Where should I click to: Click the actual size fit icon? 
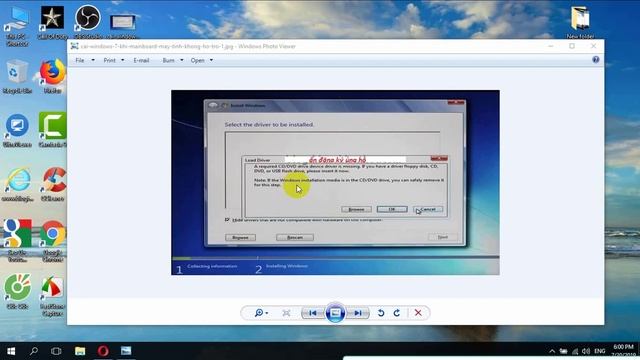tap(286, 313)
